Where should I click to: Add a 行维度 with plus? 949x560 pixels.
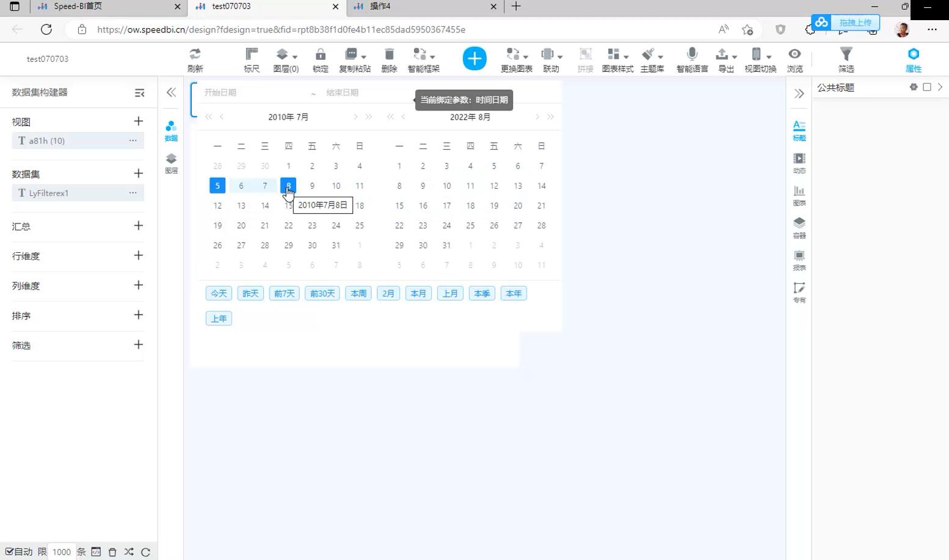(x=139, y=255)
